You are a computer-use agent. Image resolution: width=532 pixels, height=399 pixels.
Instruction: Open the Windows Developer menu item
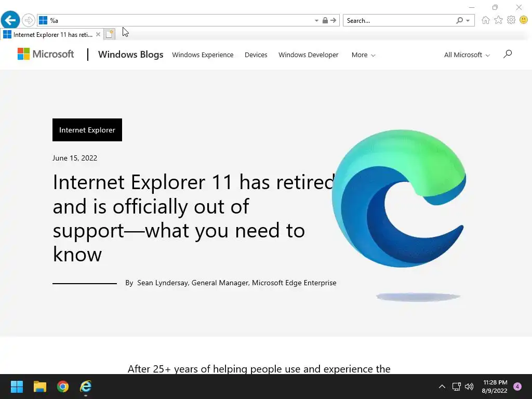(x=309, y=55)
